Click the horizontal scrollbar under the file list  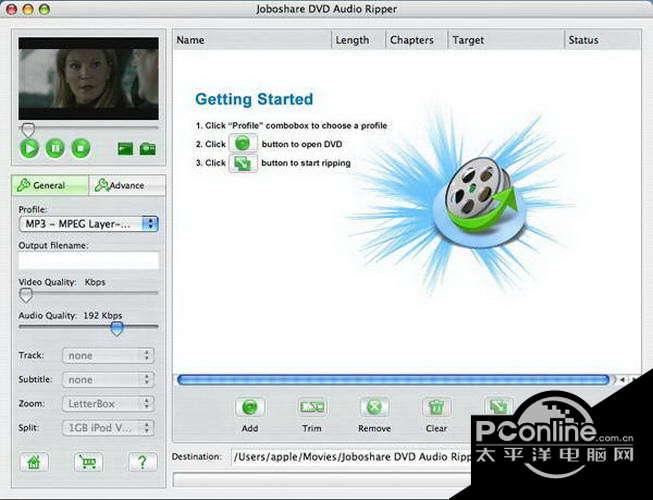[394, 380]
